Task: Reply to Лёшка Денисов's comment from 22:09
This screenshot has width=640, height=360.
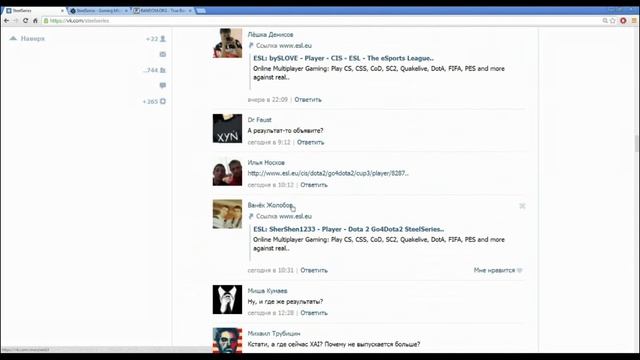Action: (308, 100)
